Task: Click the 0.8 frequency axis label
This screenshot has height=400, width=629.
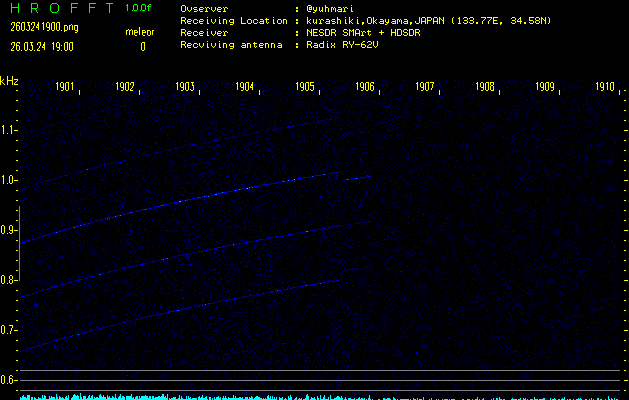Action: (9, 280)
